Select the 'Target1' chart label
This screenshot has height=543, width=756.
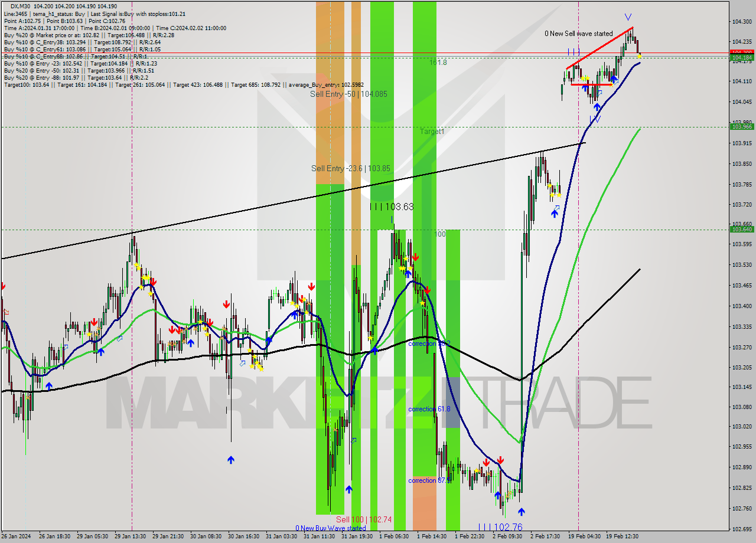(432, 132)
